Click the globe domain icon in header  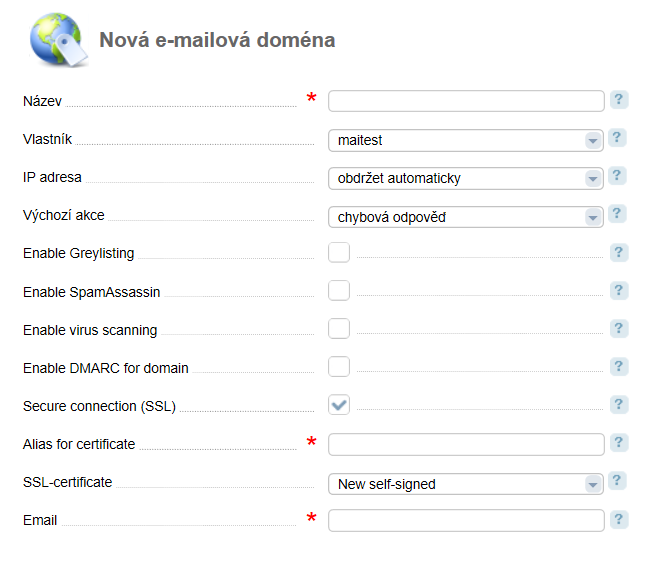(x=58, y=40)
